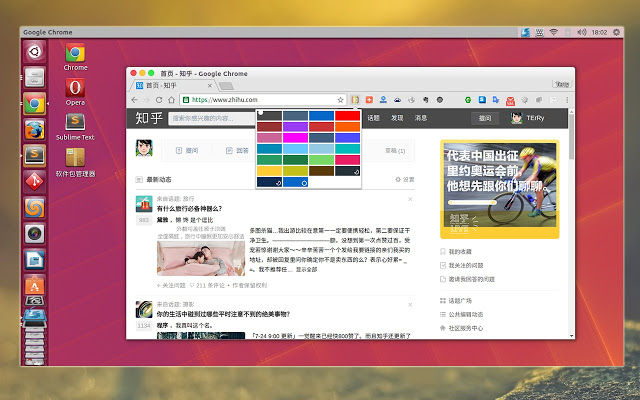Viewport: 640px width, 400px height.
Task: Open the 草稿 (1) drafts link
Action: tap(395, 151)
